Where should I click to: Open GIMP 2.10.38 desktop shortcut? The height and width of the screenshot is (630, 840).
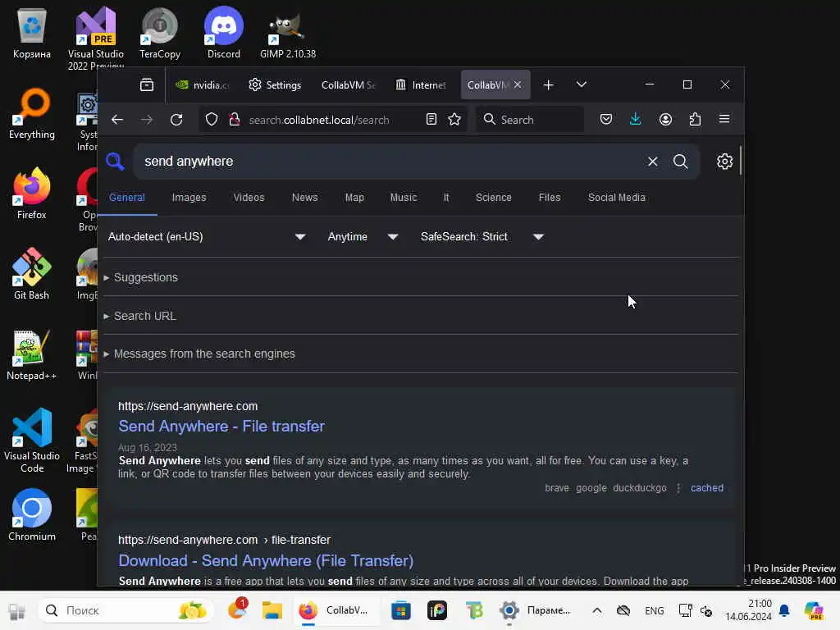coord(288,33)
